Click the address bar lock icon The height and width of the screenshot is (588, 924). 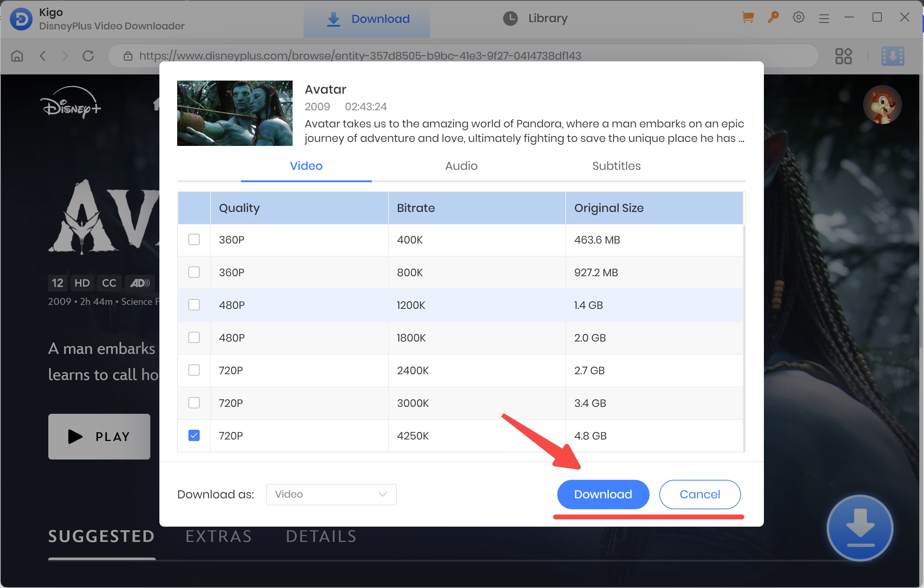pos(128,56)
